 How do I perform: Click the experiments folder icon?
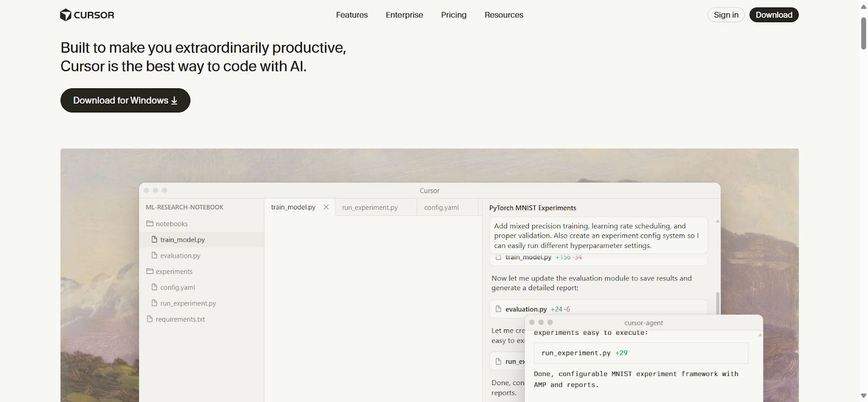coord(150,271)
